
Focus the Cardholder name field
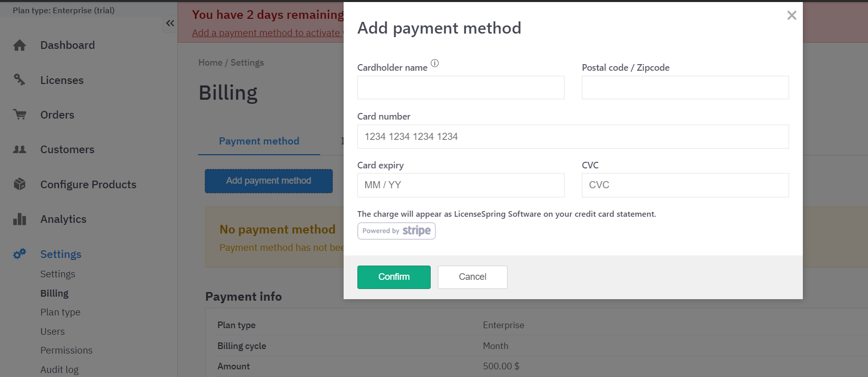click(x=460, y=88)
